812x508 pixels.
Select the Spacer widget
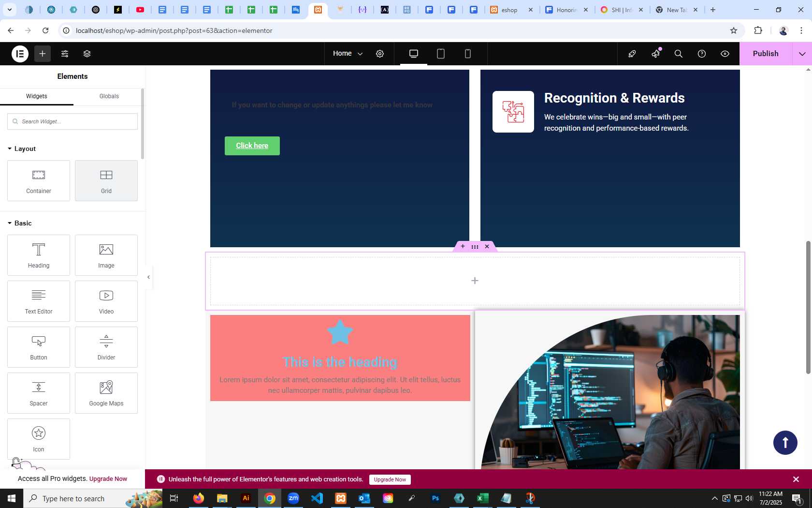pos(39,393)
